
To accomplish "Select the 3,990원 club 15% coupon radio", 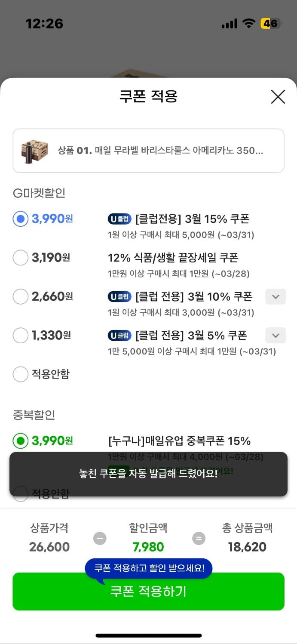I will [20, 219].
